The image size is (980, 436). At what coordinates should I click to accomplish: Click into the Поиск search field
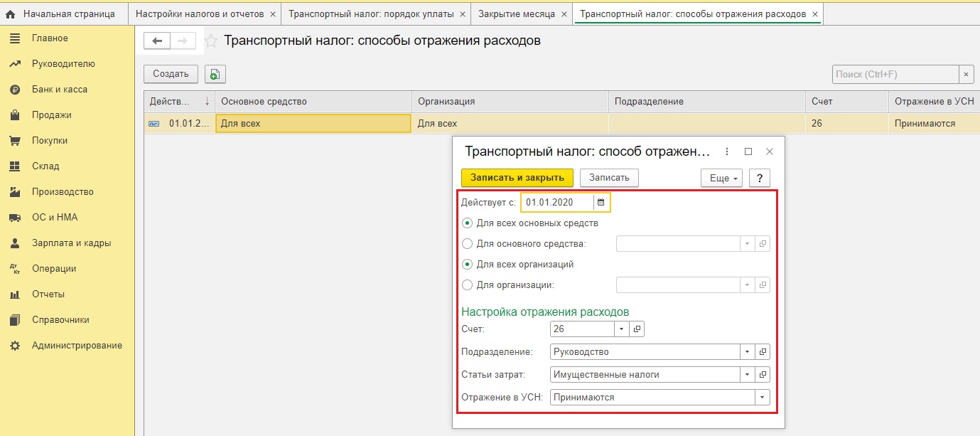895,74
